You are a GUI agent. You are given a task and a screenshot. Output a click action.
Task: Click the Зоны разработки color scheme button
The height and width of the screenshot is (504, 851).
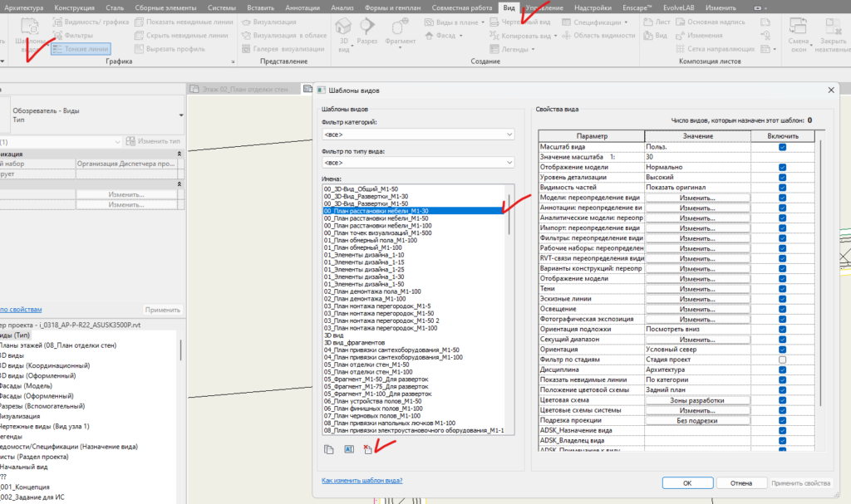tap(697, 400)
